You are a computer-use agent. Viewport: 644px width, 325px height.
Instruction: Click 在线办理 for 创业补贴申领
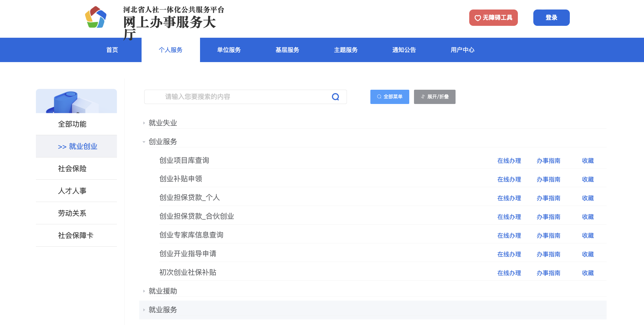tap(509, 179)
